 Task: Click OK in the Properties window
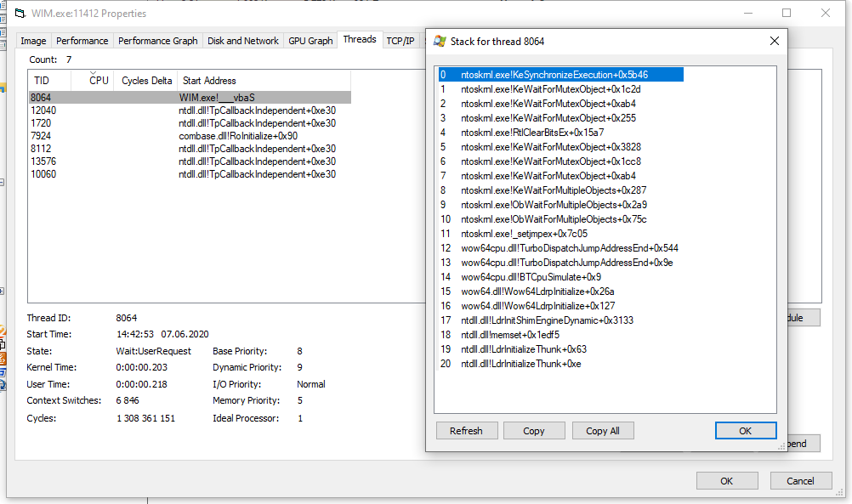[727, 481]
